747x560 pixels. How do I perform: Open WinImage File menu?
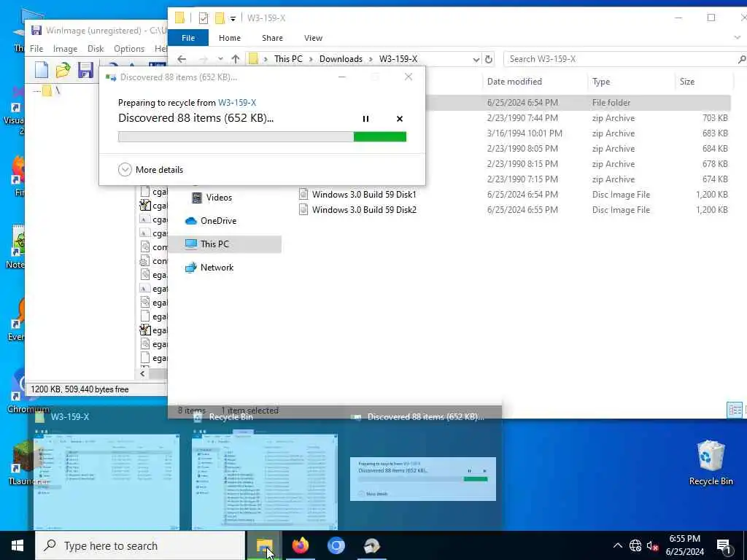point(36,49)
